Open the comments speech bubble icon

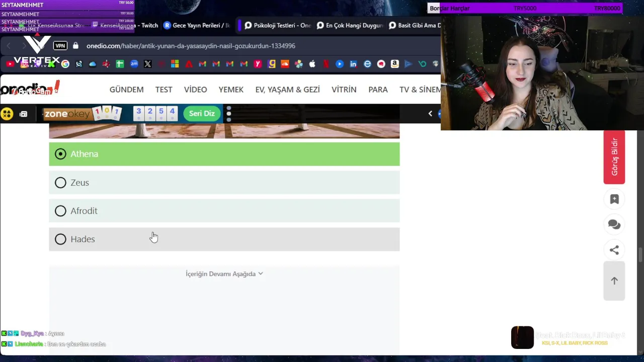point(614,225)
